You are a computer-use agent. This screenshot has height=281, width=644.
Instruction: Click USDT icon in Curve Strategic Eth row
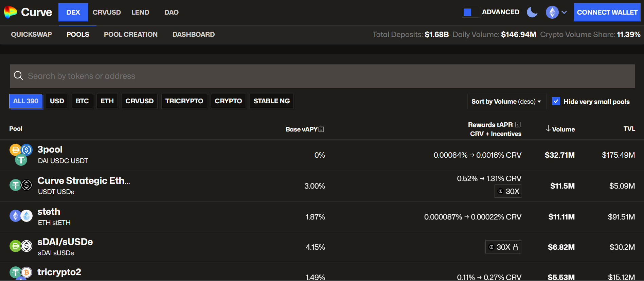[x=15, y=185]
